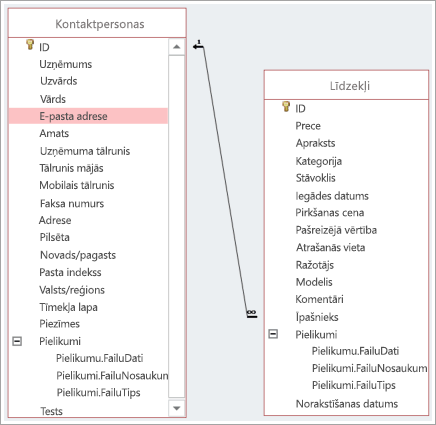Click the infinity symbol on the relationship line
Screen dimensions: 436x425
pos(252,312)
